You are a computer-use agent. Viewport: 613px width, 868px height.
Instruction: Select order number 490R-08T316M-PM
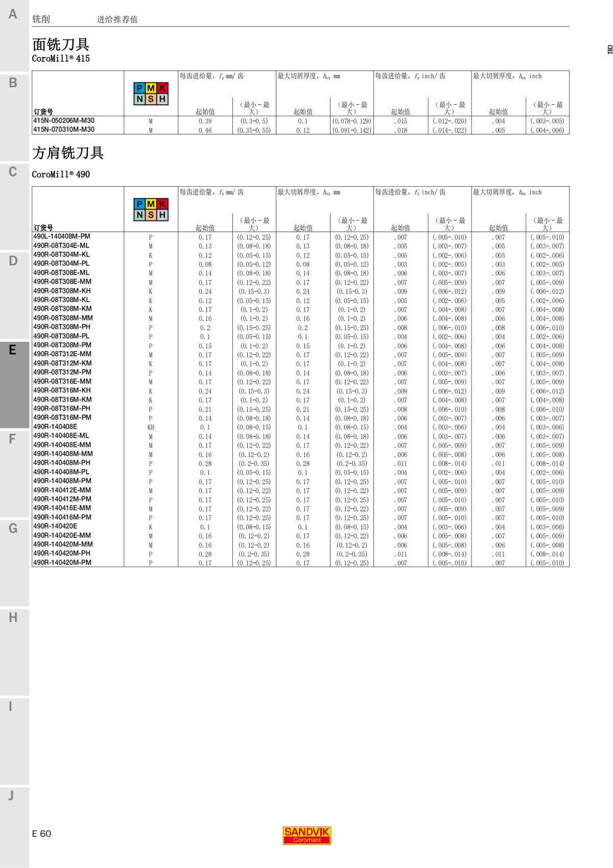tap(62, 418)
